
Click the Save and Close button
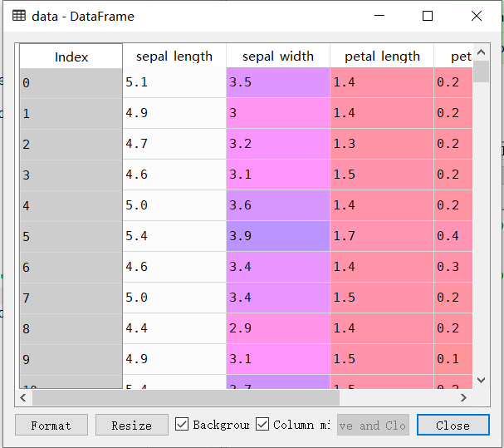click(x=373, y=425)
